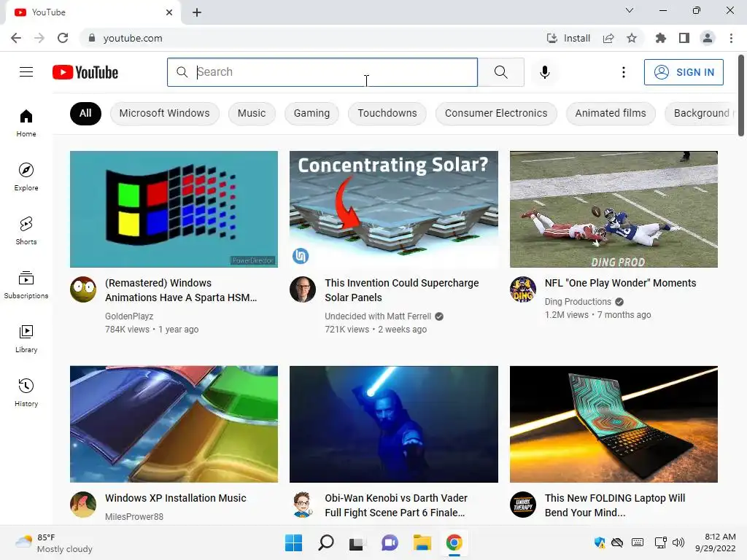Open YouTube settings three-dot menu
The image size is (747, 560).
pos(623,72)
